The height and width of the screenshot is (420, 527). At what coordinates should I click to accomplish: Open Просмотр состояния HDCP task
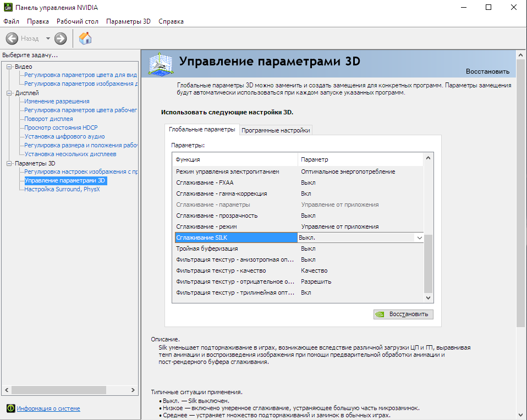point(61,128)
